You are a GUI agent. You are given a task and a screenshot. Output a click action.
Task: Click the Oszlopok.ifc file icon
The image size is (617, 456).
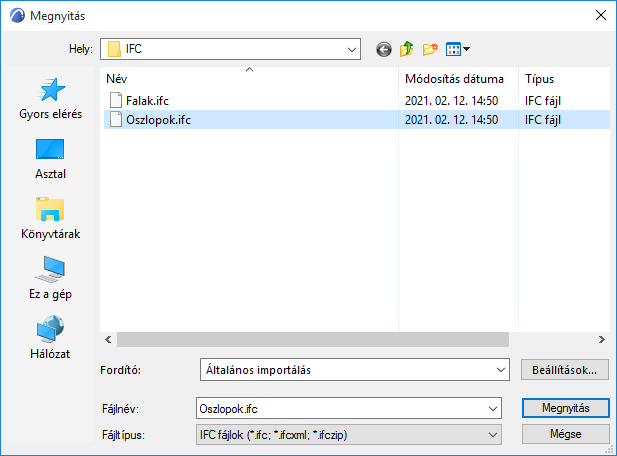[116, 119]
